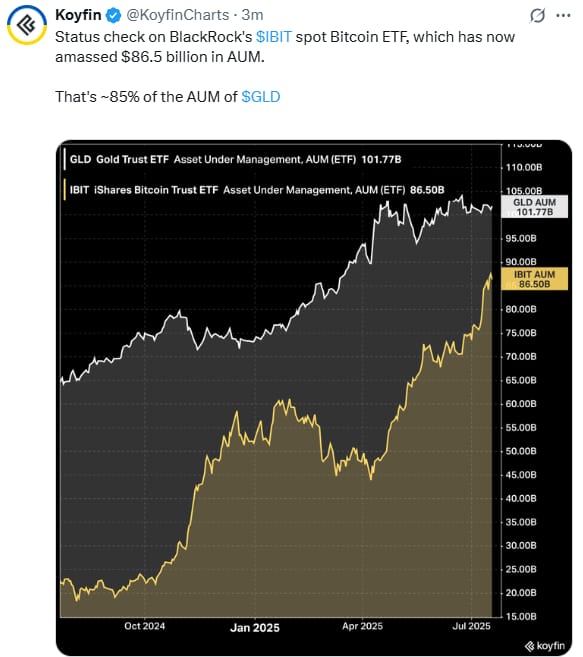Open the three-dot more options menu
This screenshot has height=657, width=583.
563,16
